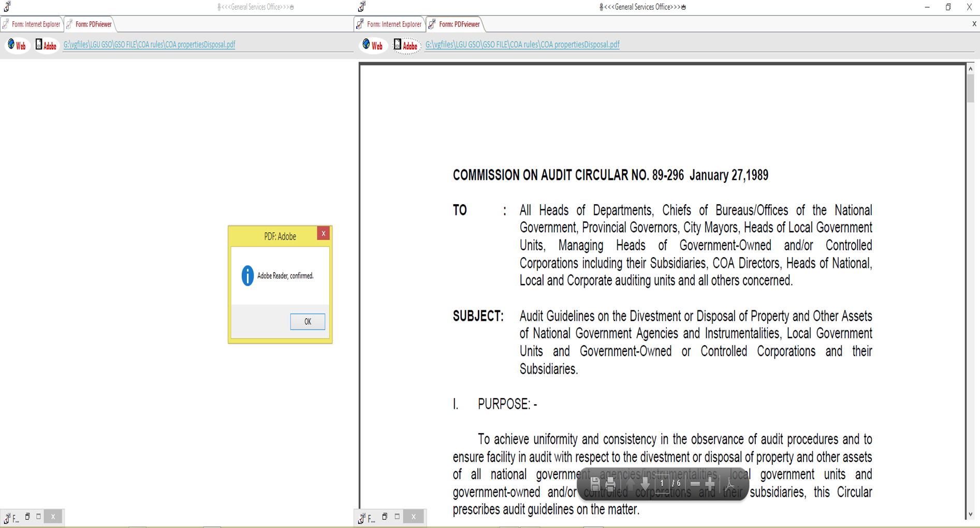Click the app icon in right window title bar
The image size is (980, 528).
(x=362, y=7)
